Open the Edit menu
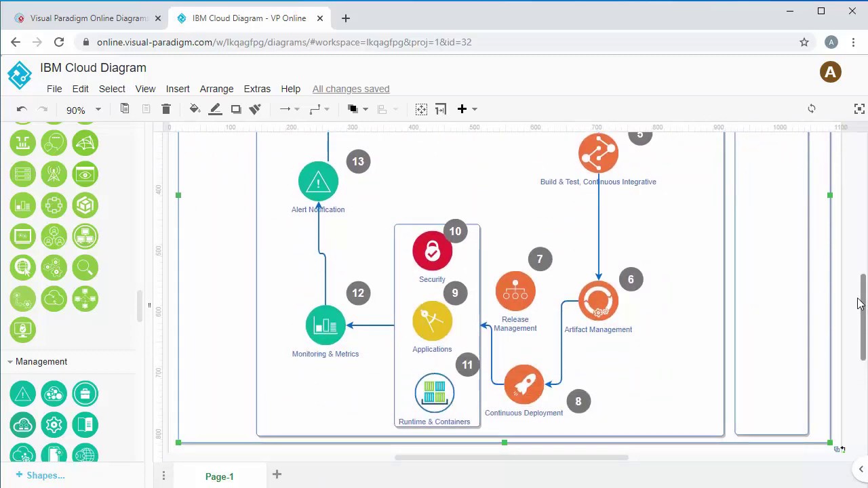Image resolution: width=868 pixels, height=488 pixels. [80, 89]
